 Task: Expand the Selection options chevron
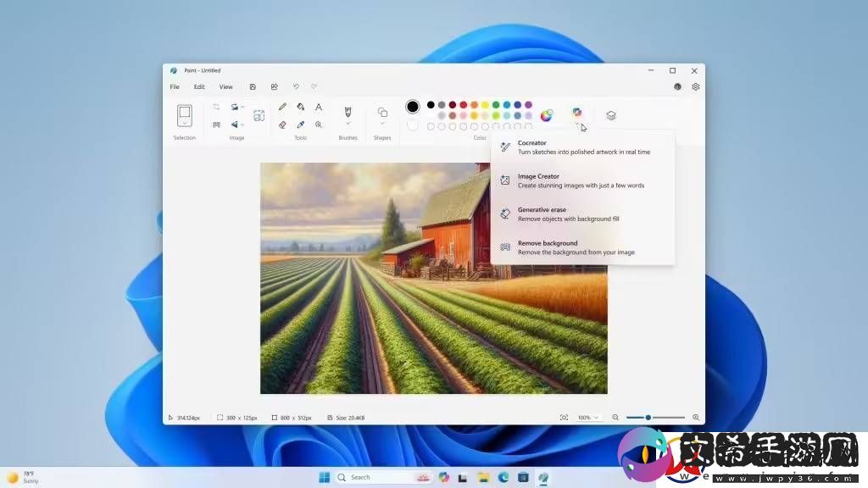(184, 124)
